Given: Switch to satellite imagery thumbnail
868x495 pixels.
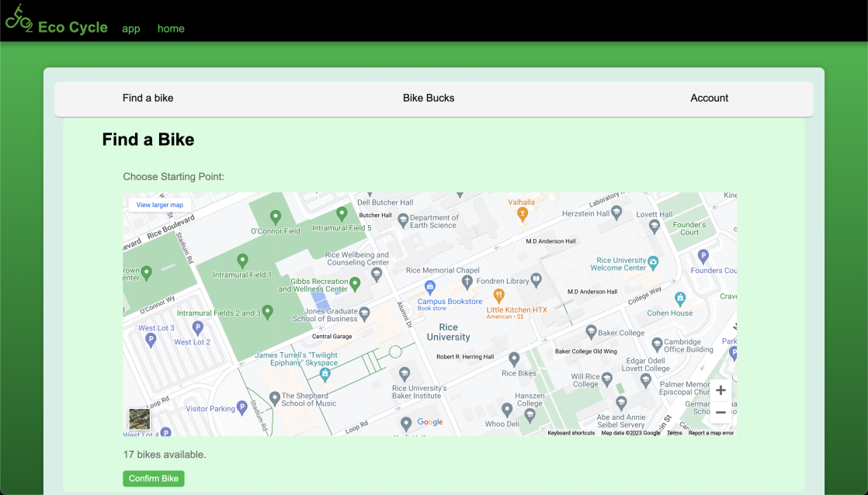Looking at the screenshot, I should click(139, 419).
